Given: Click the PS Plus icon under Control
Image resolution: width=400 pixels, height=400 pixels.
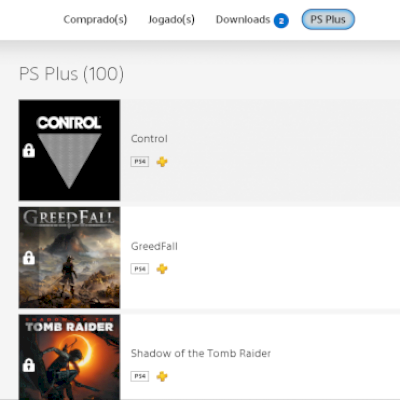Looking at the screenshot, I should [x=162, y=162].
